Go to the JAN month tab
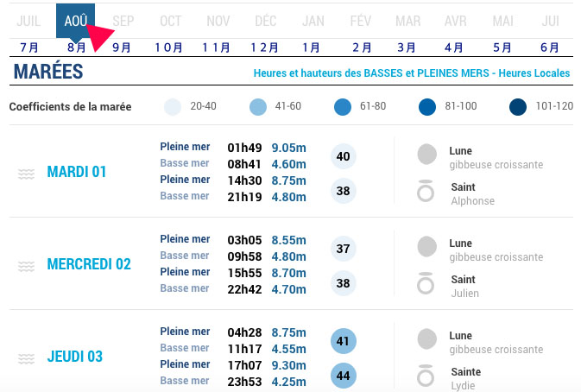Screen dimensions: 581x392 [313, 21]
